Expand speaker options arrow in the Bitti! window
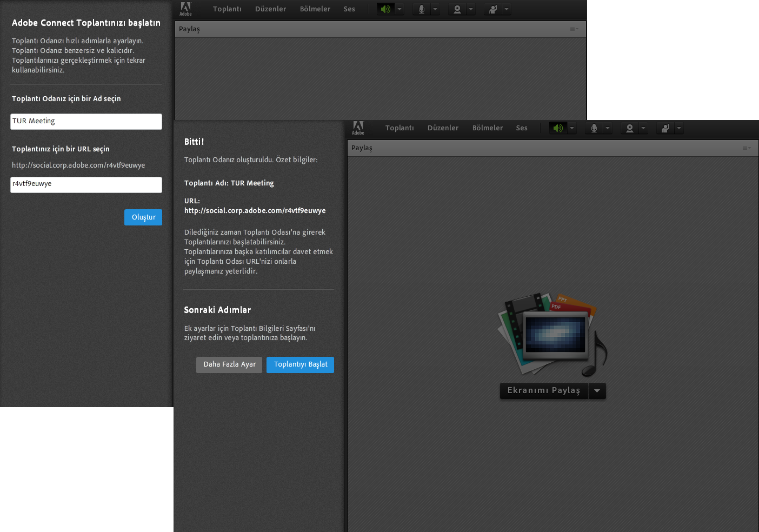Image resolution: width=759 pixels, height=532 pixels. point(571,128)
